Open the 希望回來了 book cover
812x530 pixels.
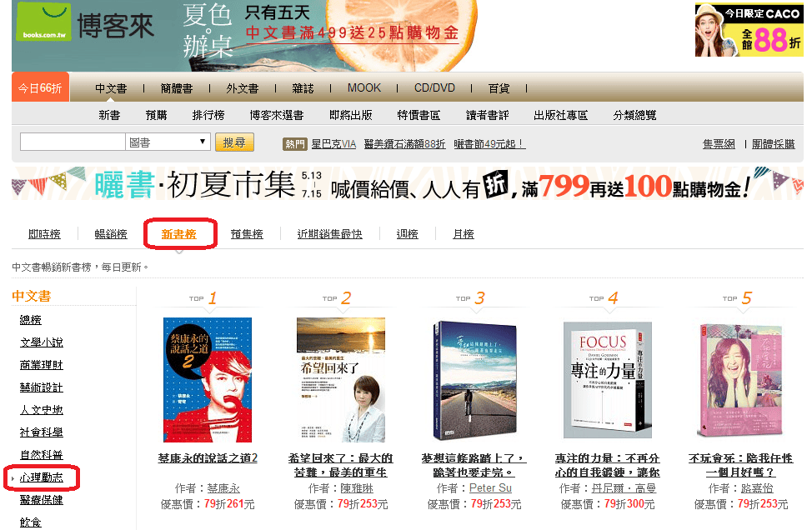pyautogui.click(x=341, y=380)
